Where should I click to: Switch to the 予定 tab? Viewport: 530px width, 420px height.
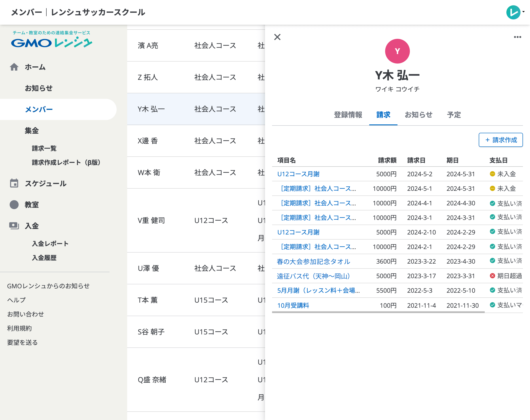[454, 115]
